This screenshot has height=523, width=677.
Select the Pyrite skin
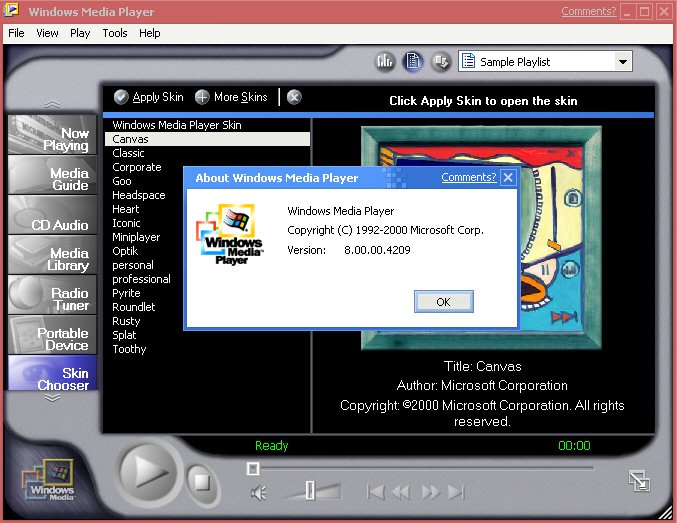click(x=126, y=293)
